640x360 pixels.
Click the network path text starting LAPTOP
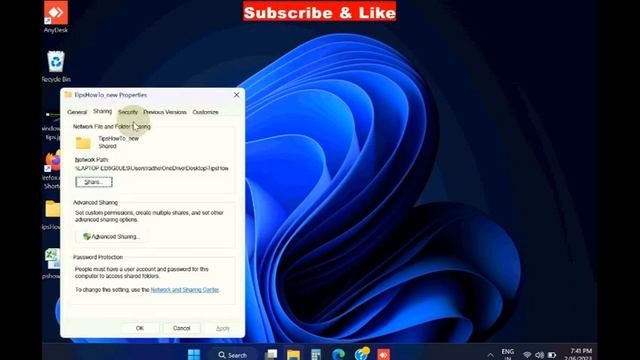click(152, 168)
